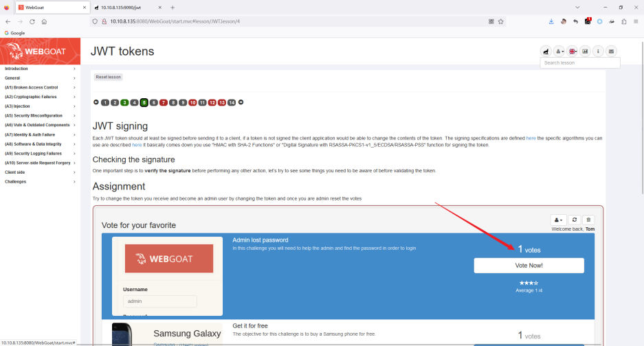Open lesson page 14

[232, 102]
